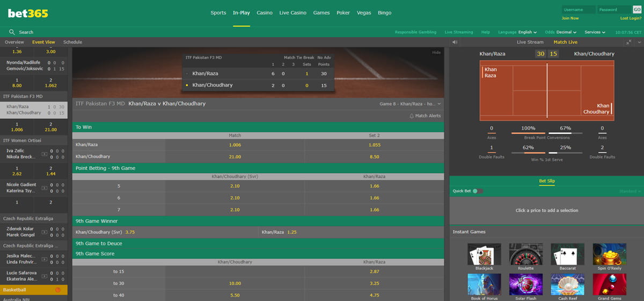644x301 pixels.
Task: Click the Username input field
Action: [x=579, y=10]
